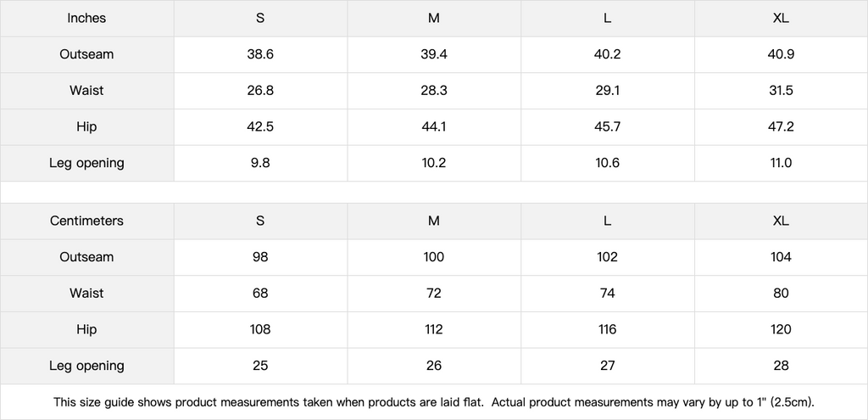Select the XL column header in Inches table
Screen dimensions: 868x420
(x=782, y=18)
